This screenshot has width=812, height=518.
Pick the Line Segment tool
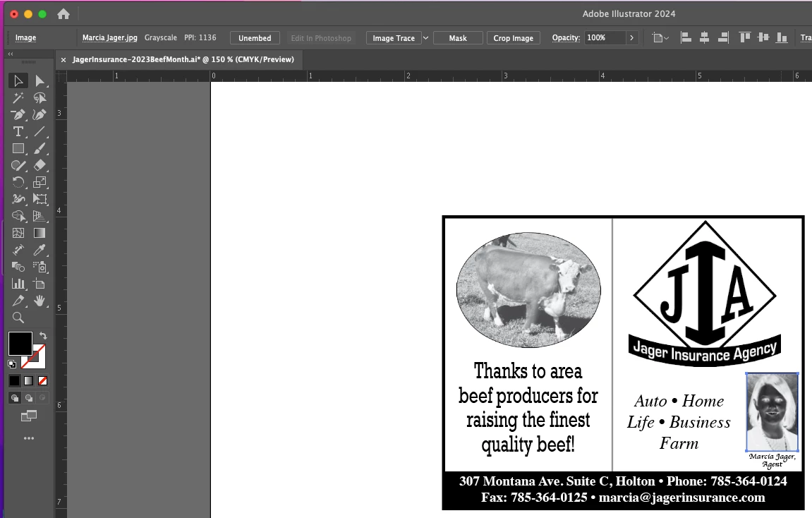point(40,131)
